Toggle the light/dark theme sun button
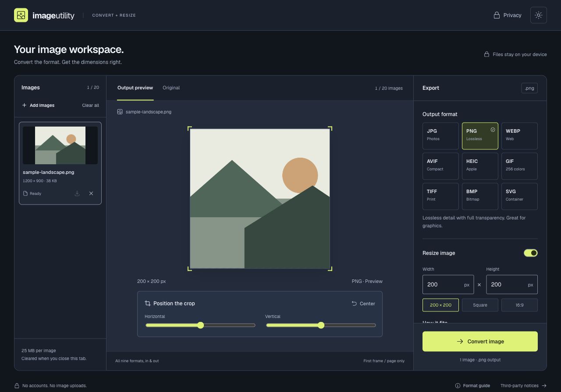 [x=539, y=15]
